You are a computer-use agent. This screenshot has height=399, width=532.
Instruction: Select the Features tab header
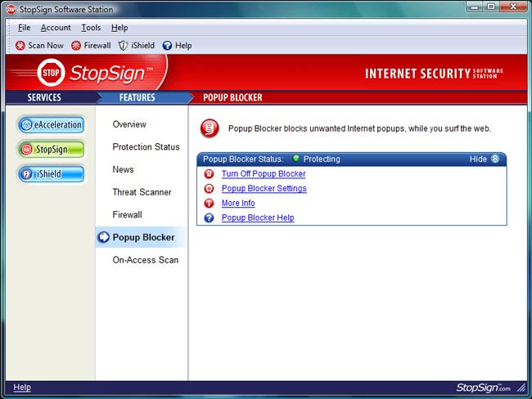(137, 97)
